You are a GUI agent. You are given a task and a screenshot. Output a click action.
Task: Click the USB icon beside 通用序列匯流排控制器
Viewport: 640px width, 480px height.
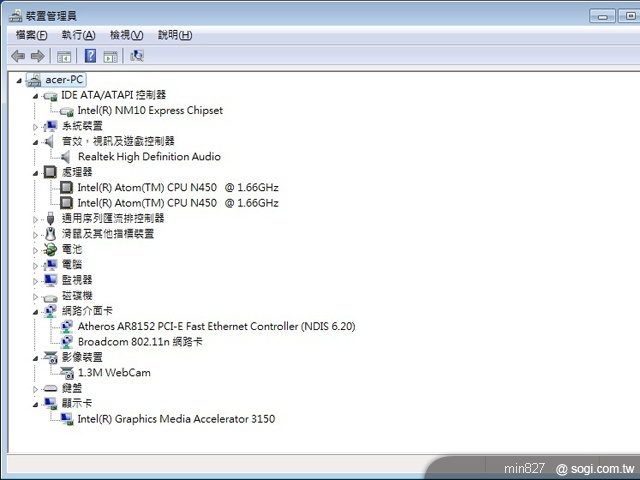point(50,218)
